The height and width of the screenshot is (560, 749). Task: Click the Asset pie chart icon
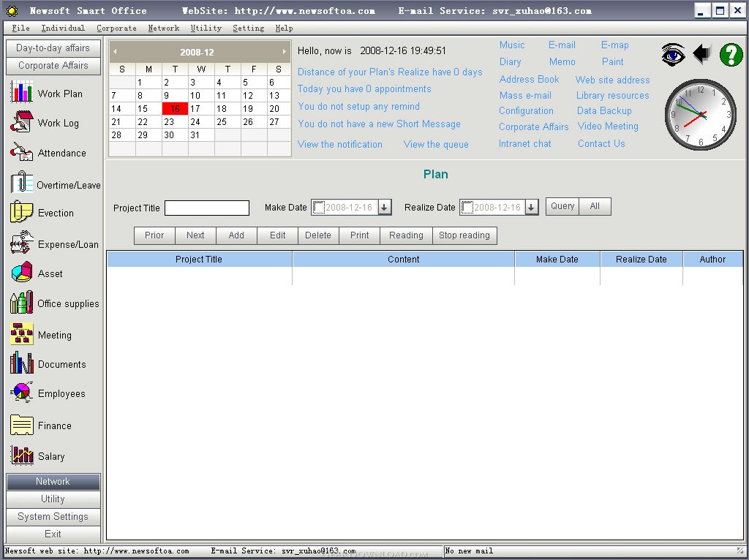21,273
